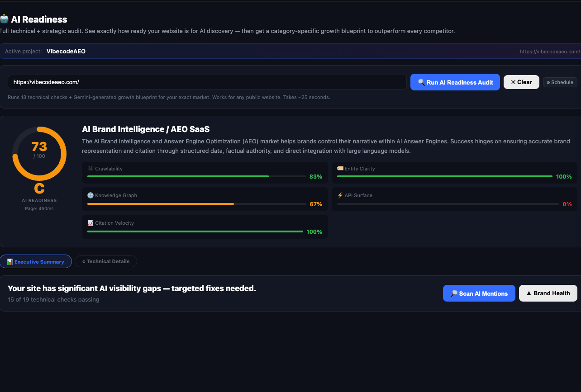Screen dimensions: 581x392
Task: Open the Schedule option
Action: (x=560, y=82)
